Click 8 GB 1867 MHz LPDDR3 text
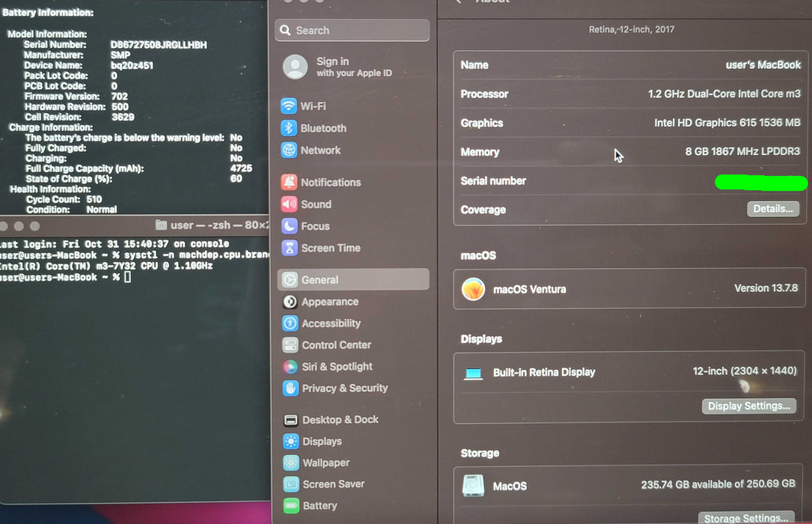This screenshot has height=524, width=812. [x=742, y=151]
